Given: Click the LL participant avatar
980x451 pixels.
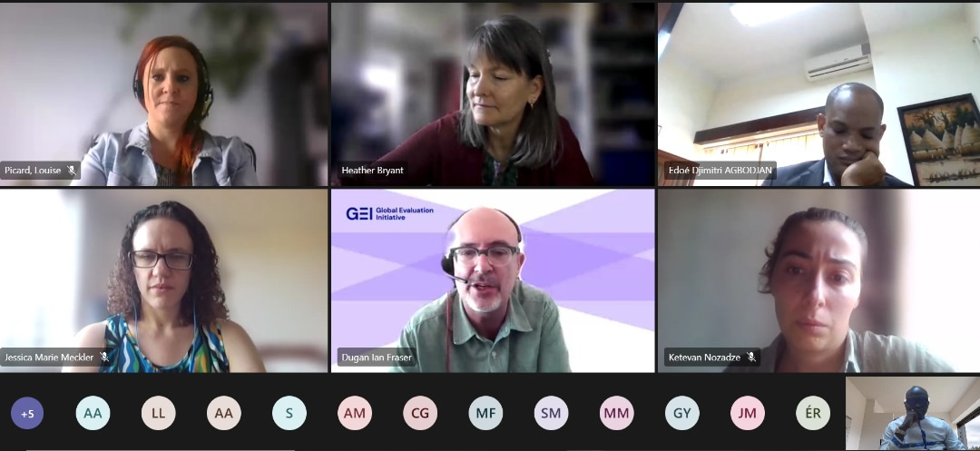Looking at the screenshot, I should point(158,413).
